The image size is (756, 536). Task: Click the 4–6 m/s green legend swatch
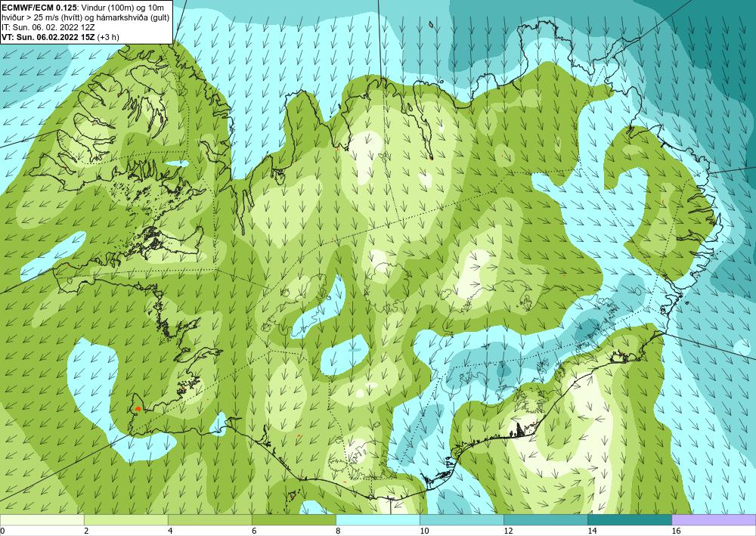tap(209, 519)
